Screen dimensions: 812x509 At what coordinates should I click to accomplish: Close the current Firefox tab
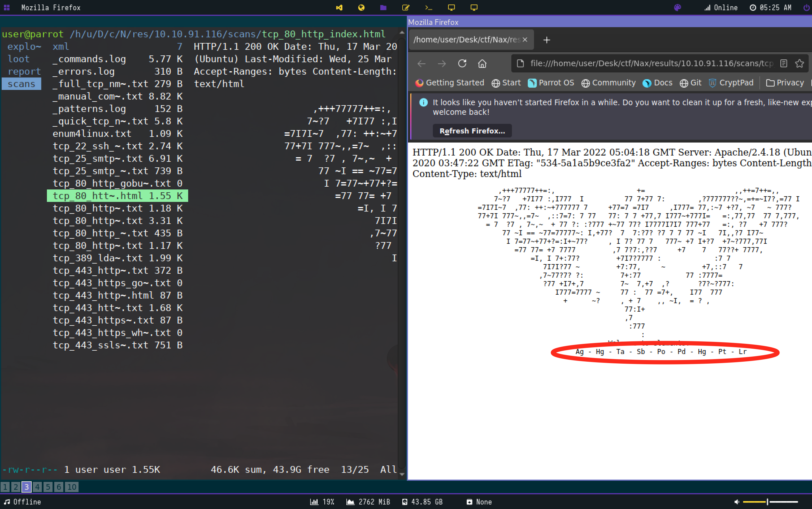click(x=525, y=40)
